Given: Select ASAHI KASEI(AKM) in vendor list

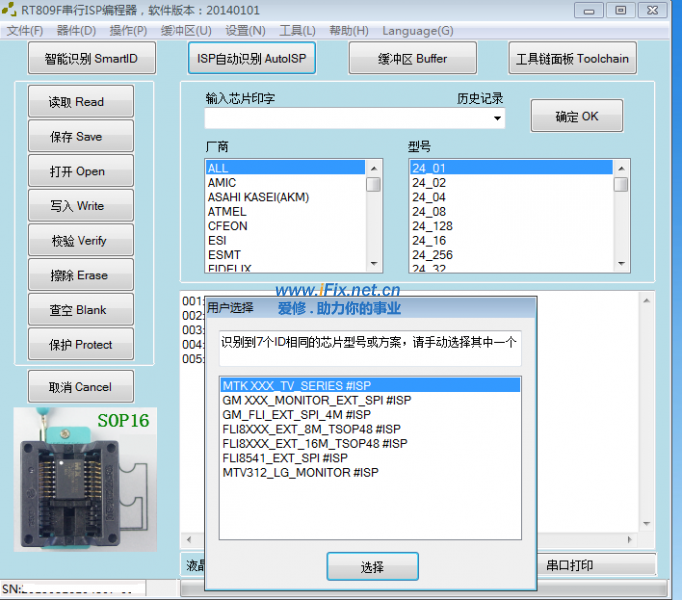Looking at the screenshot, I should coord(285,197).
